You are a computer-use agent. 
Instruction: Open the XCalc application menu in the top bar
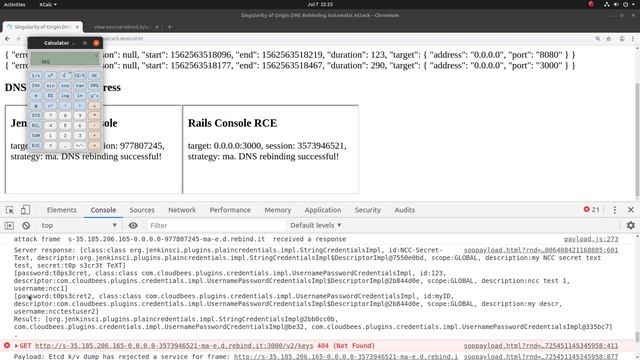point(48,4)
